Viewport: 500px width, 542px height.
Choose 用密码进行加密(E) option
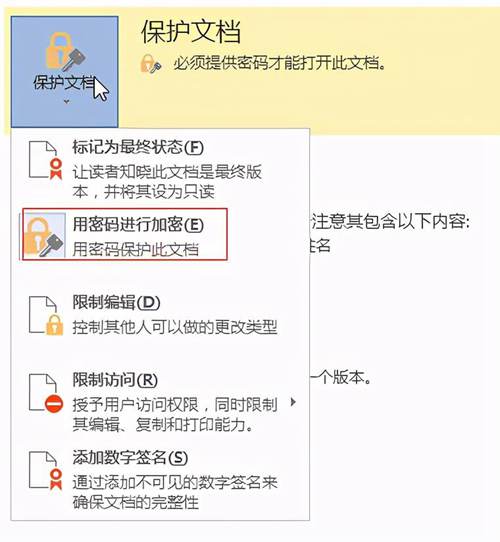pos(124,234)
